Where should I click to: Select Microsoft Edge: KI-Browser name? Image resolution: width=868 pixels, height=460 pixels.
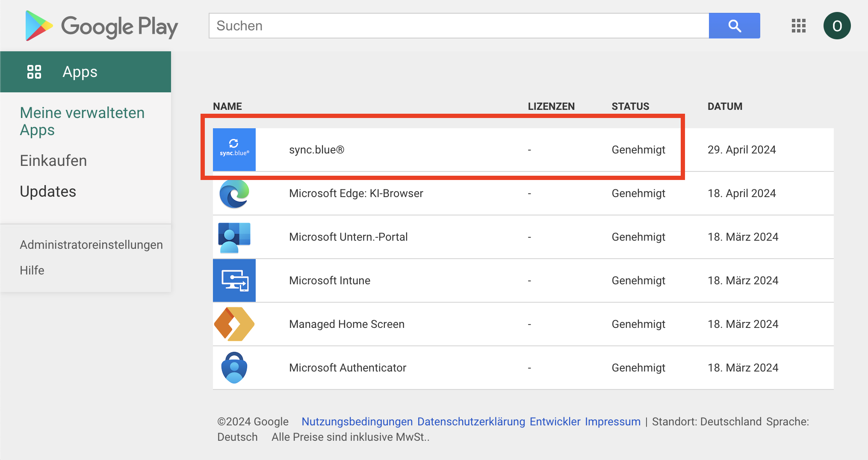(x=356, y=193)
